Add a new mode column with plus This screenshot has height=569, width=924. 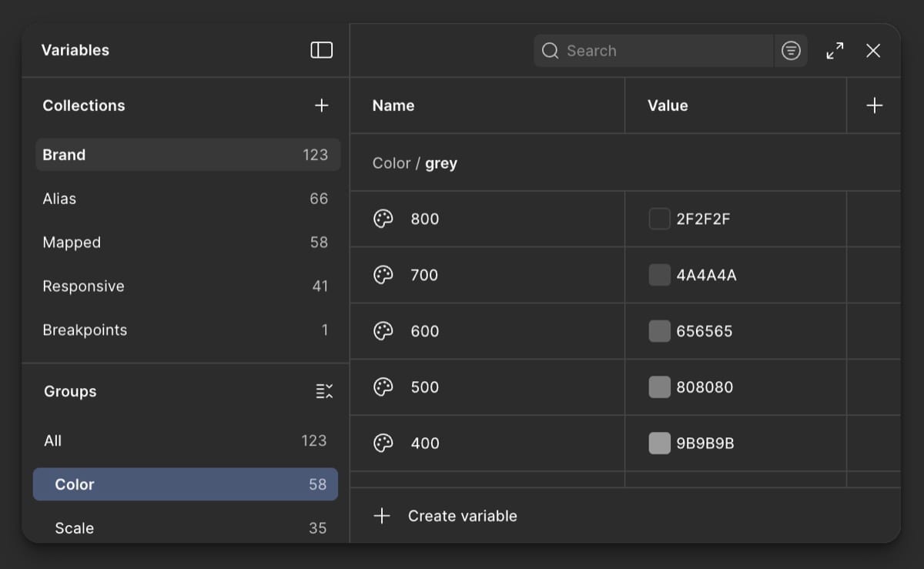click(874, 105)
